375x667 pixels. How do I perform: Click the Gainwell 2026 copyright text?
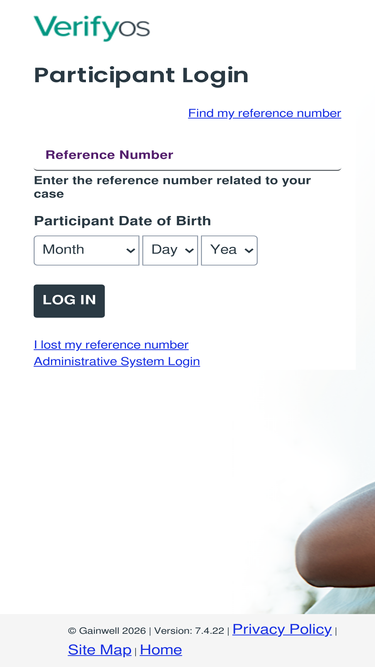tap(107, 631)
